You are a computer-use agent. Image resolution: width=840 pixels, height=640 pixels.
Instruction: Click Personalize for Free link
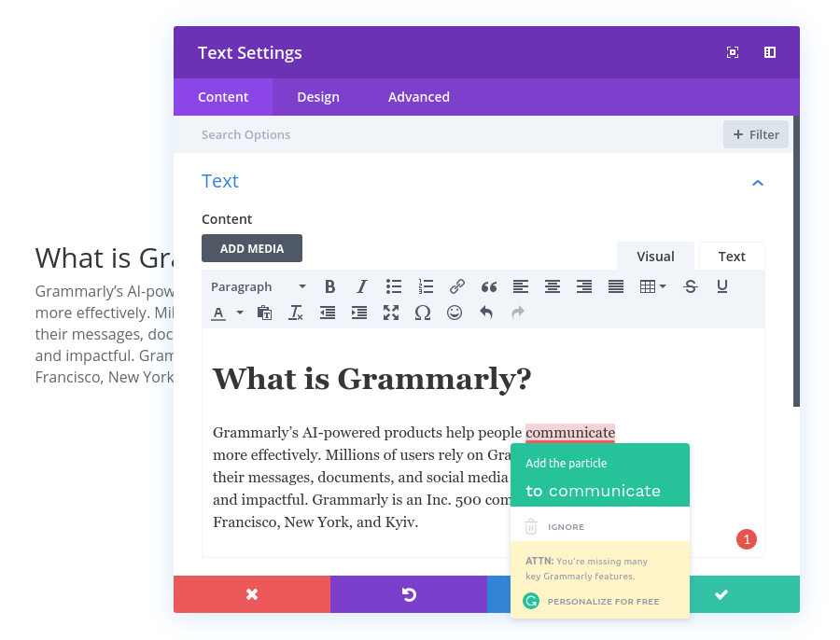pos(603,602)
